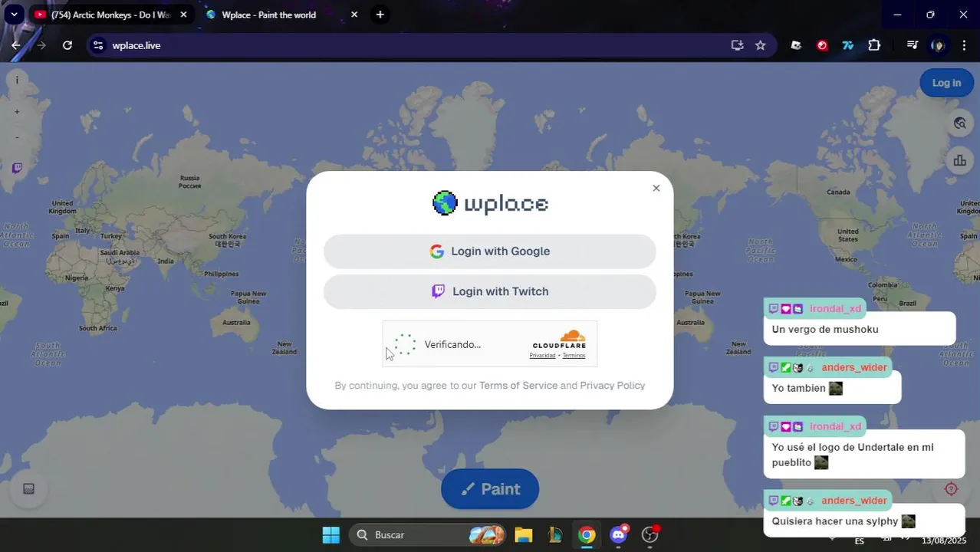Open the leaderboard chart icon
The height and width of the screenshot is (552, 980).
click(x=959, y=160)
